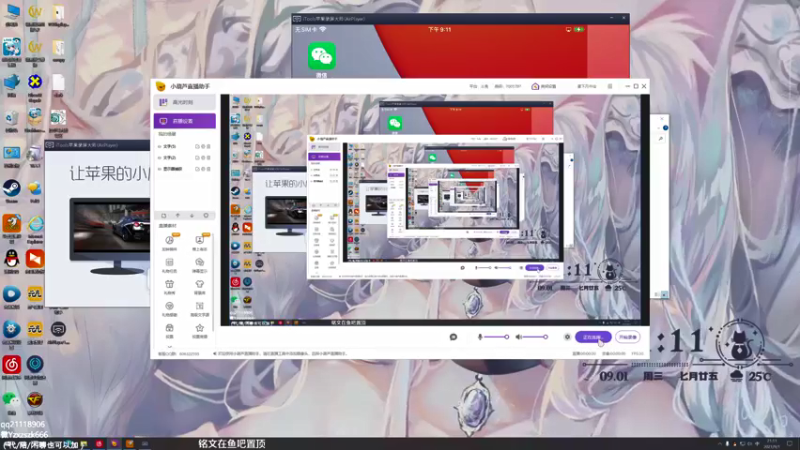Open the hamburger menu in the assistant title bar

pos(610,86)
